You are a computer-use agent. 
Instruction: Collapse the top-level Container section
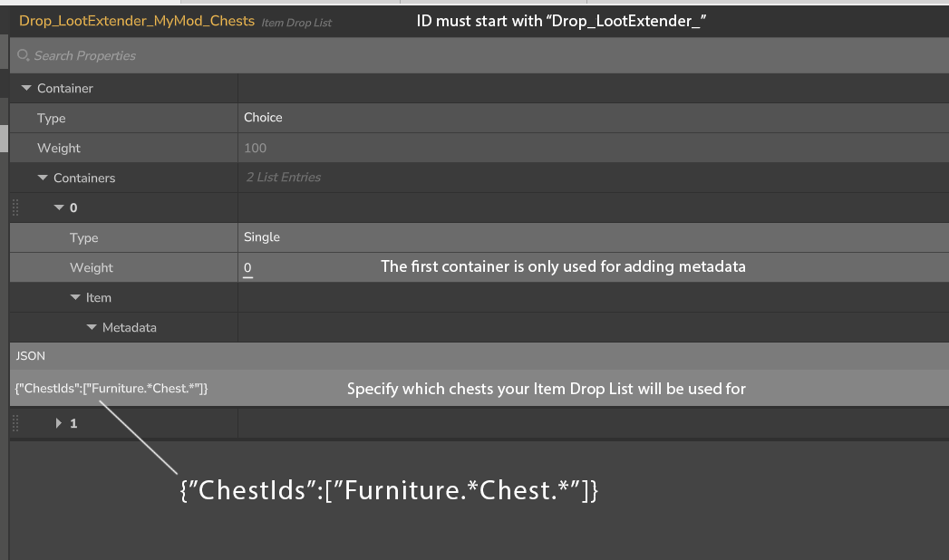(26, 89)
